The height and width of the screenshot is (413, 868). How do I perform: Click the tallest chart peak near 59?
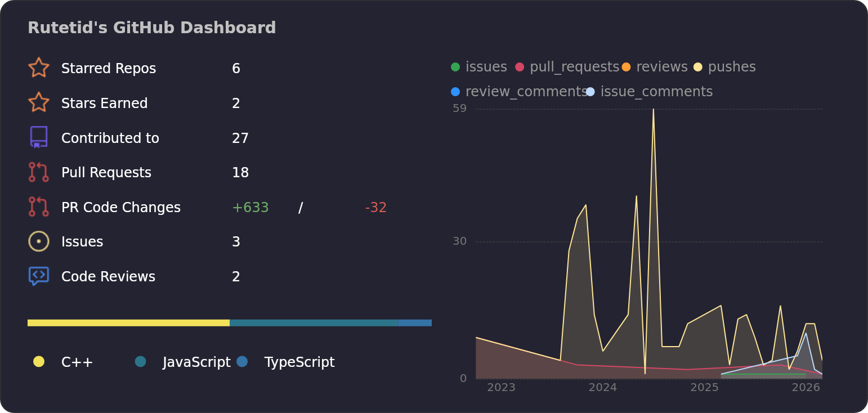(653, 113)
